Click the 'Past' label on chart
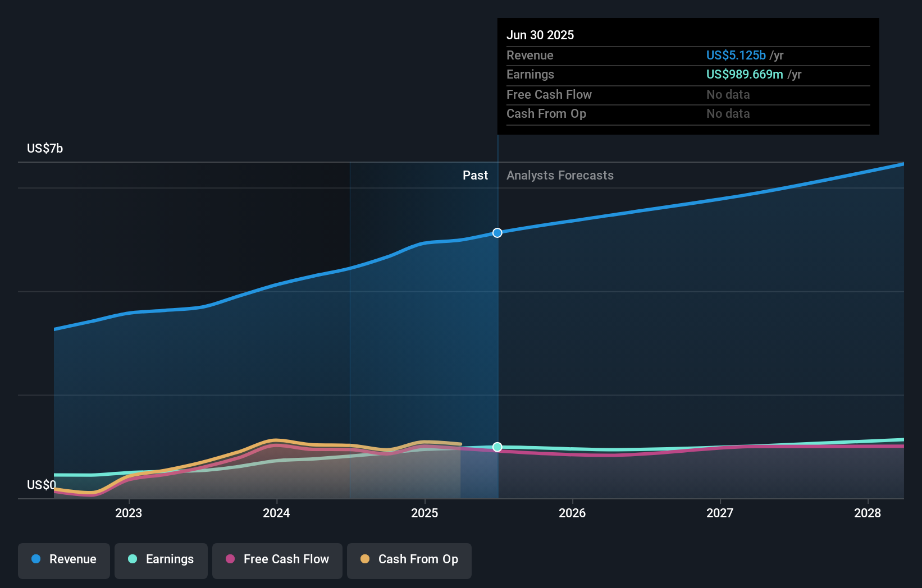The image size is (922, 588). tap(475, 175)
